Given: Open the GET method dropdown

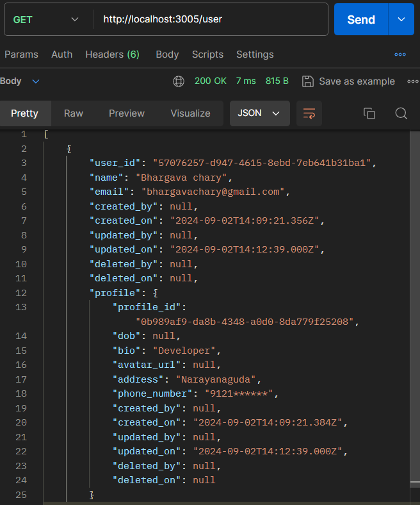Looking at the screenshot, I should [x=45, y=20].
